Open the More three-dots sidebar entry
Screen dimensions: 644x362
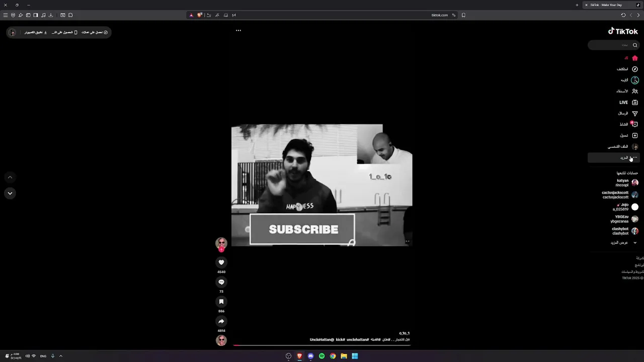tap(614, 158)
